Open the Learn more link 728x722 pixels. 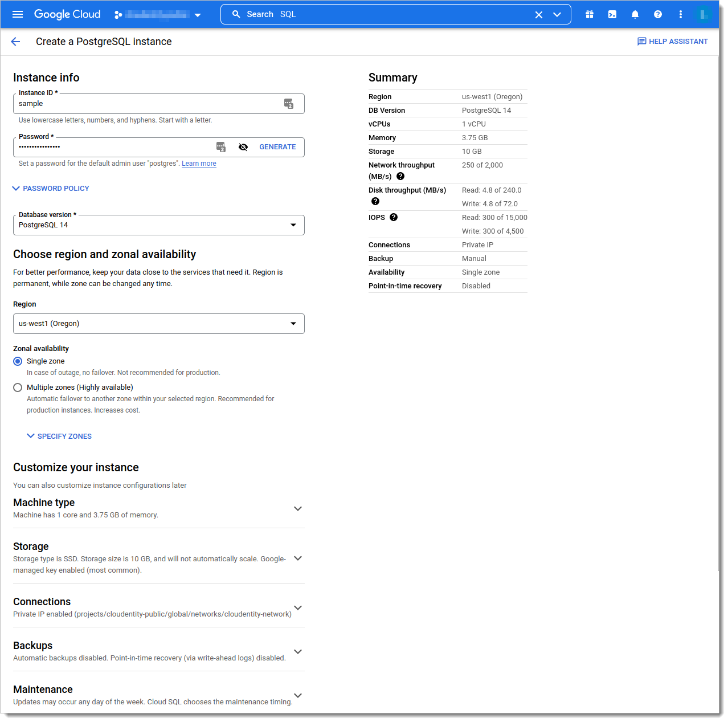[199, 164]
